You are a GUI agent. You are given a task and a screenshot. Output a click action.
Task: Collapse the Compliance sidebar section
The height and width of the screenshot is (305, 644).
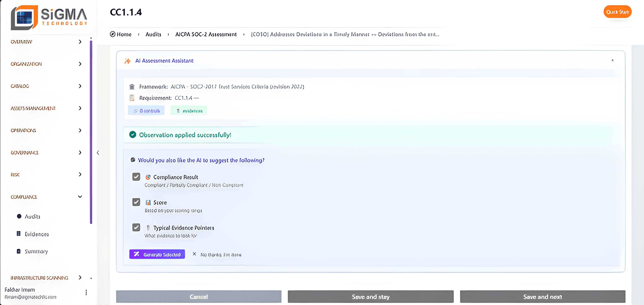pyautogui.click(x=80, y=197)
